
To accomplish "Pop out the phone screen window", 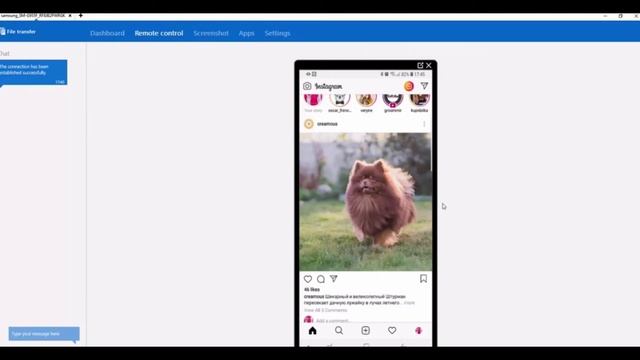I will click(420, 65).
